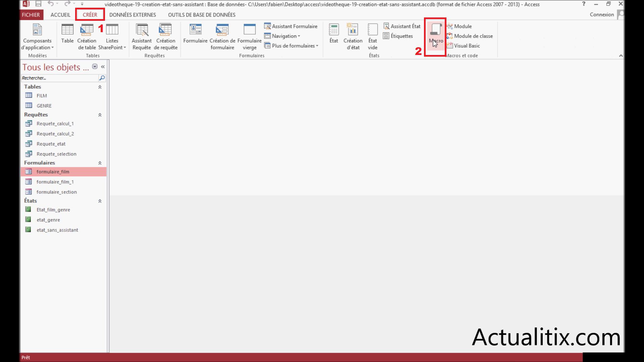This screenshot has width=644, height=362.
Task: Create a new Formulaire
Action: 195,34
